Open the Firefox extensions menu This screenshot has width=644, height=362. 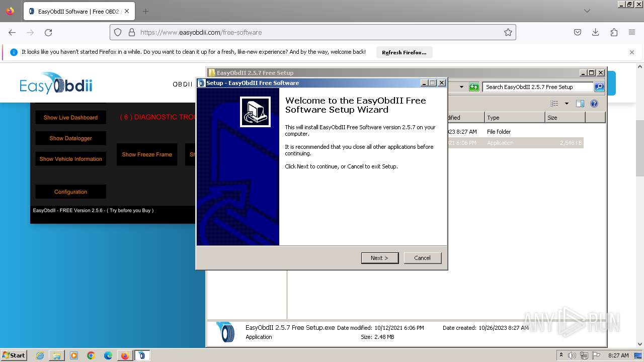pos(614,32)
